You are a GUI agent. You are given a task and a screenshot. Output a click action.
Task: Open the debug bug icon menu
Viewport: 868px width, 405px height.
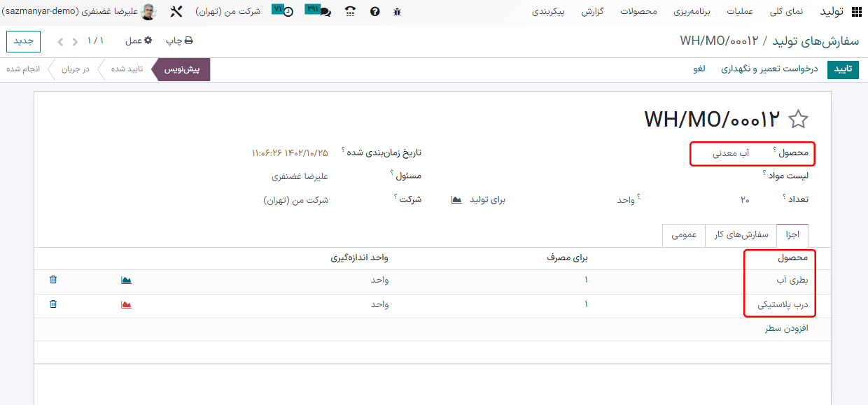pyautogui.click(x=398, y=12)
